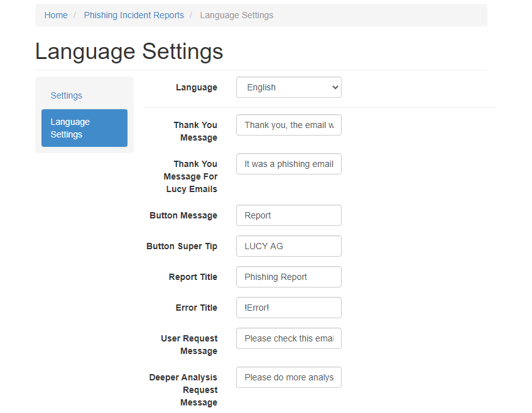
Task: Focus the Thank You Message For Lucy Emails field
Action: click(x=289, y=164)
